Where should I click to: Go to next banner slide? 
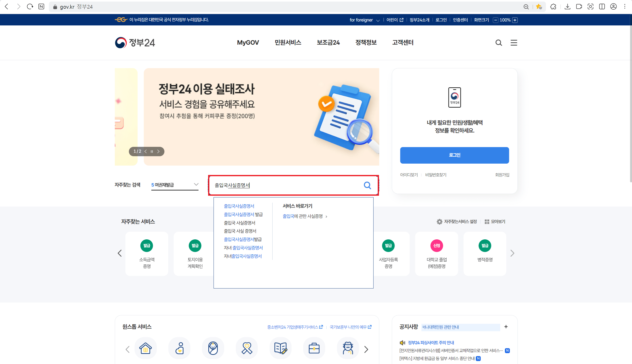tap(158, 152)
